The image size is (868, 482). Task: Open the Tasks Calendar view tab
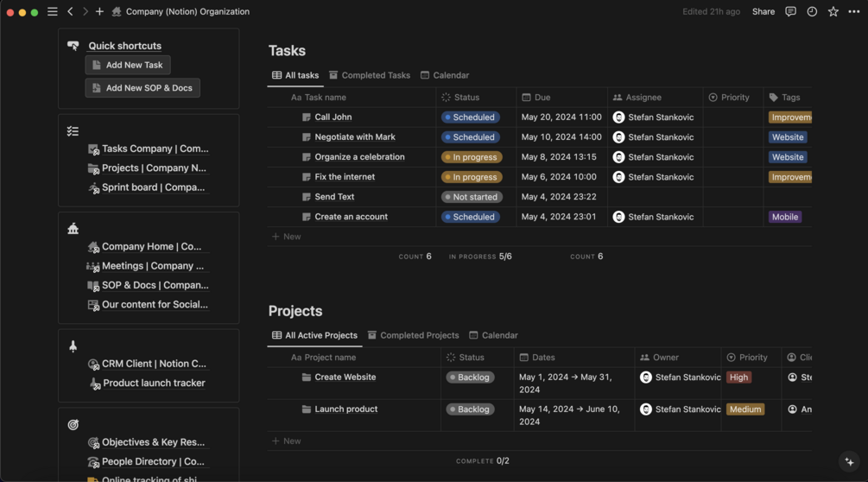445,75
